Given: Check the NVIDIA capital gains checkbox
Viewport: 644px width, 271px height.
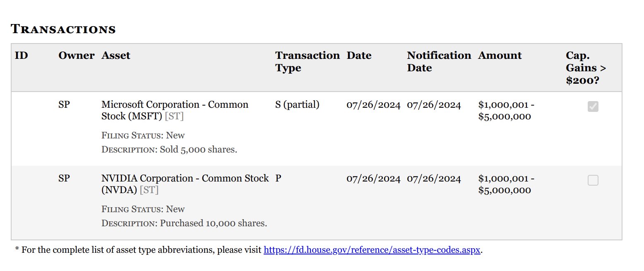Looking at the screenshot, I should (593, 180).
